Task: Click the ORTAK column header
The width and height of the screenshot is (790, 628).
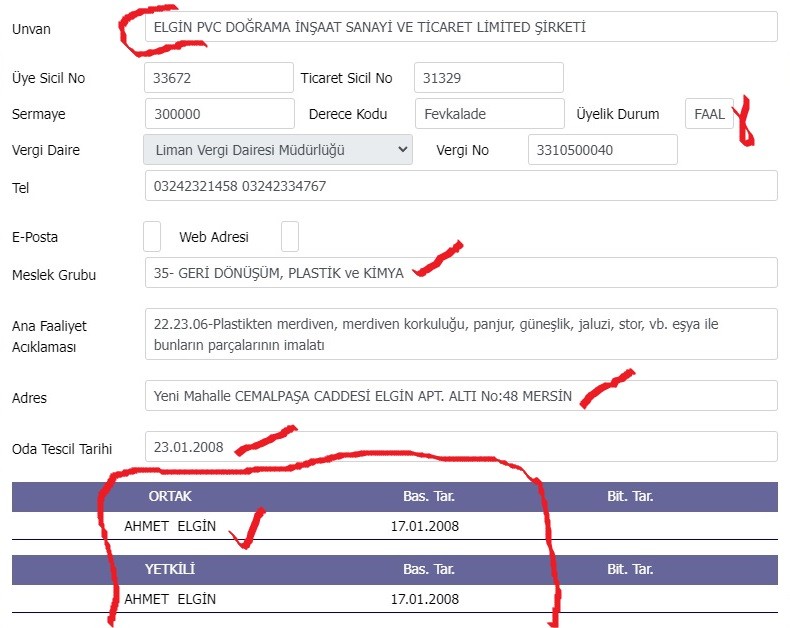Action: pyautogui.click(x=170, y=496)
